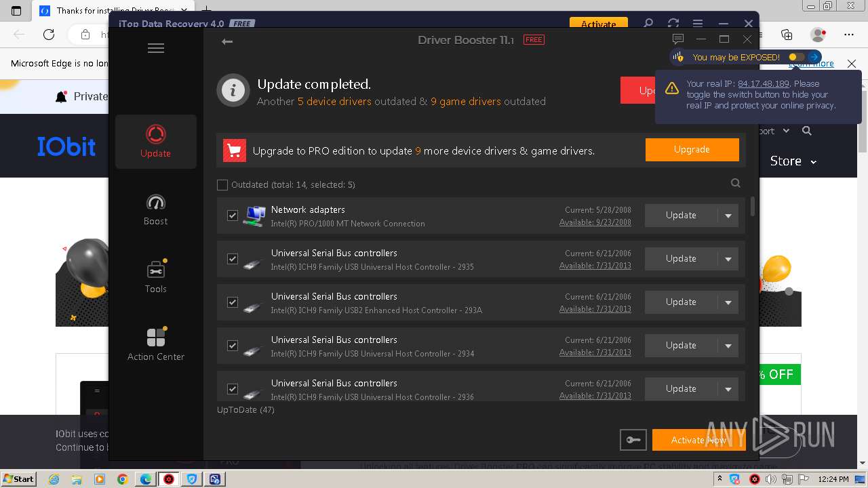Update the USB2 Enhanced Host Controller 293A
Viewport: 868px width, 488px height.
tap(681, 302)
